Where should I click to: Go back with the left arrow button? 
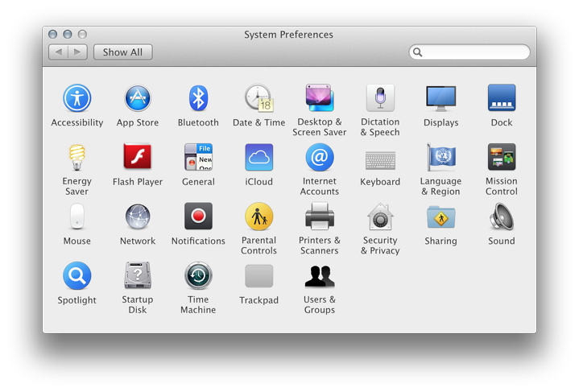tap(58, 52)
